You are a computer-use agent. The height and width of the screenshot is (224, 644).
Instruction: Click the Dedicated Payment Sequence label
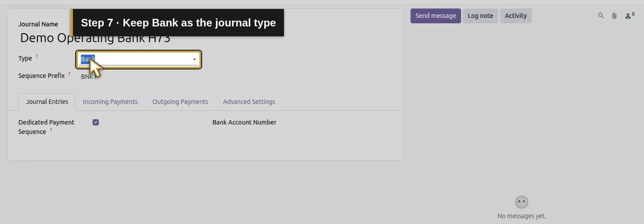[x=47, y=127]
